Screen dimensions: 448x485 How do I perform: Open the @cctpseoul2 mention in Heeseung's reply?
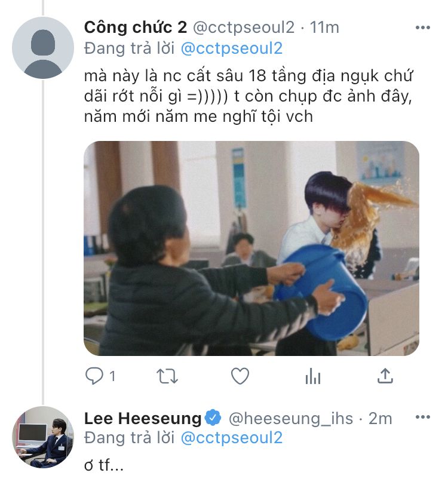(231, 438)
